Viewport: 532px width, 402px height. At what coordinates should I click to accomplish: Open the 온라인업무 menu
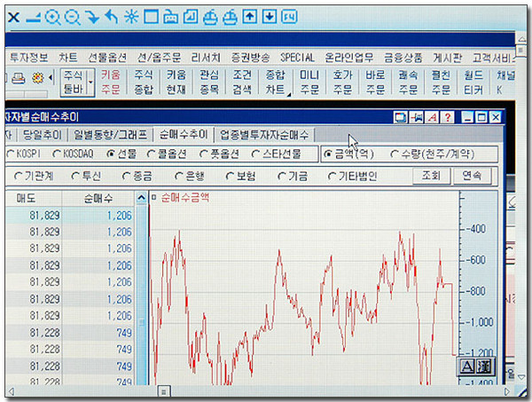348,58
